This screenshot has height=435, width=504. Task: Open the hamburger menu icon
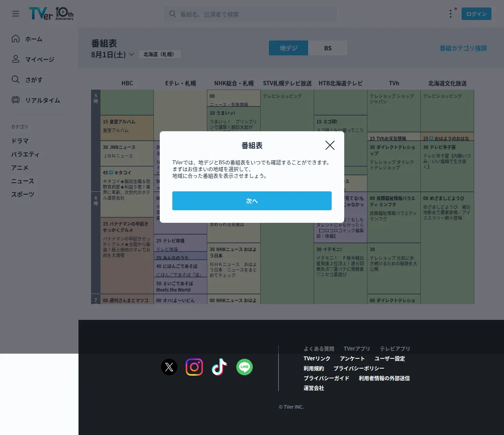click(x=15, y=14)
